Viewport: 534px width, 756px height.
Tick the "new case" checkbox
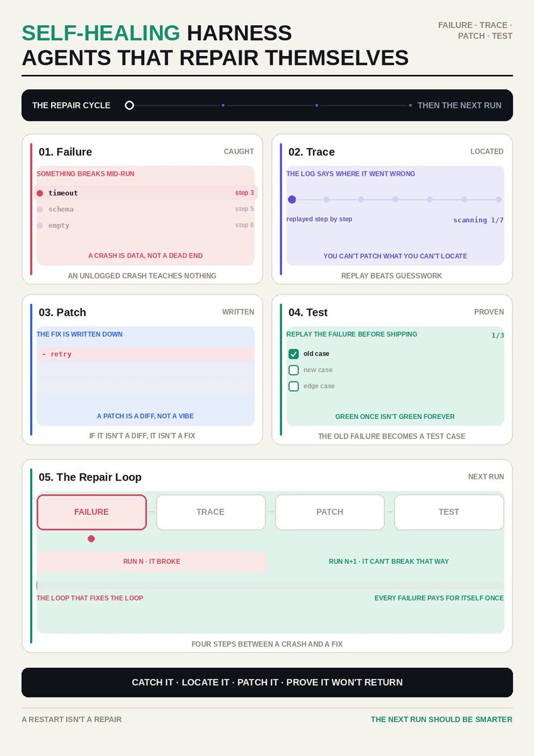293,370
